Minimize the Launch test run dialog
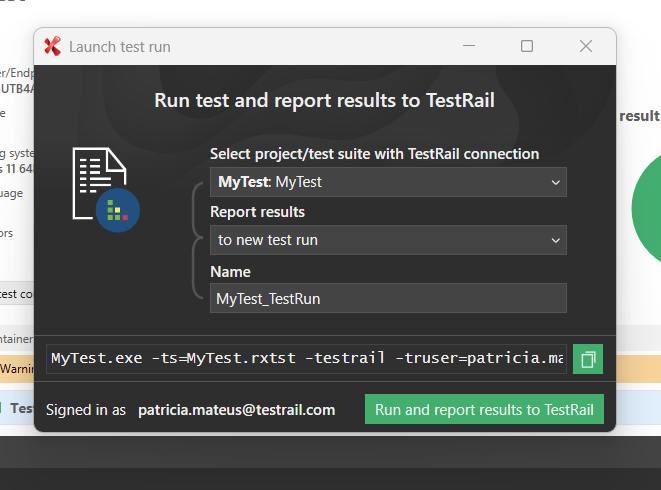Screen dimensions: 661x490 click(468, 46)
